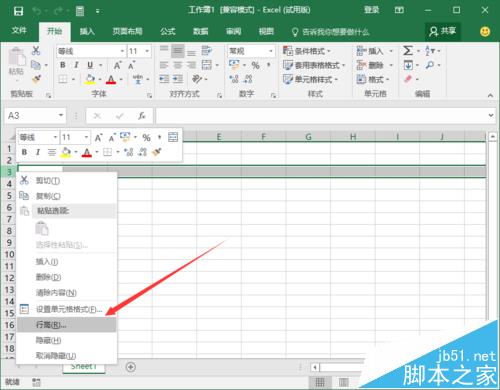Click 条件格式 conditional formatting button
This screenshot has height=390, width=500.
point(307,51)
